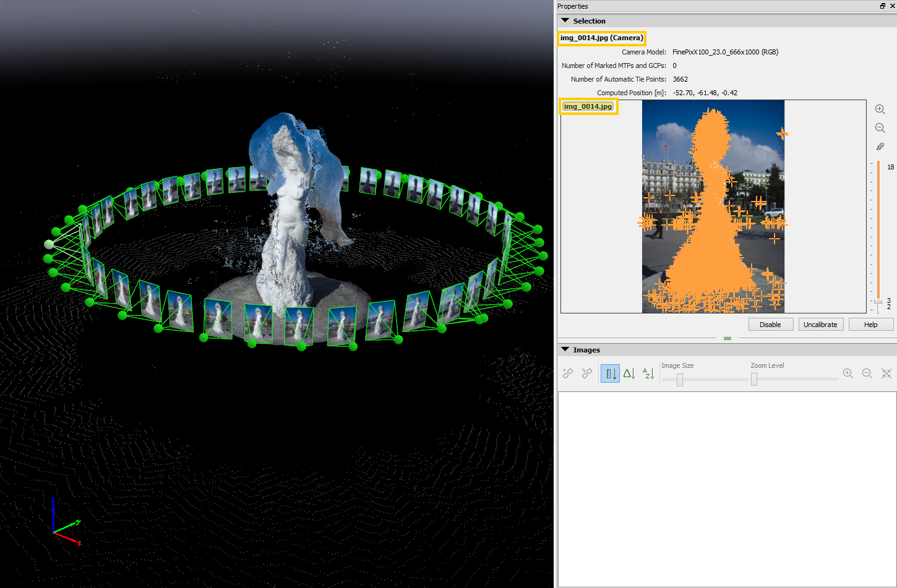Sort images alphabetically A-Z
Screen dimensions: 897x588
click(648, 373)
